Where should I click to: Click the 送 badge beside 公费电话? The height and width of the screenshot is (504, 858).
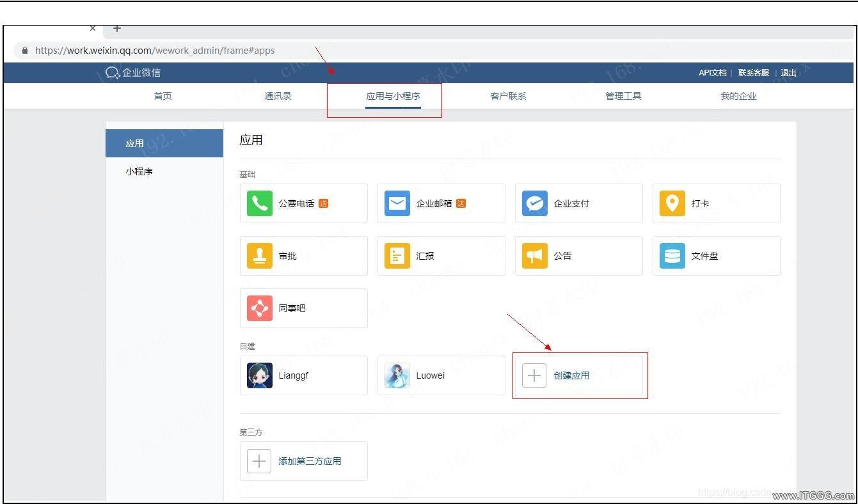click(323, 203)
